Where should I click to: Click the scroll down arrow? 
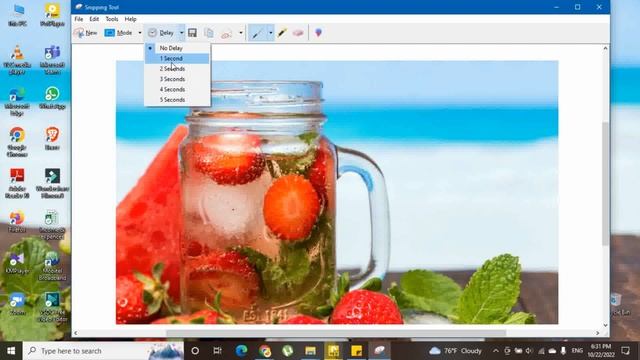pos(605,325)
